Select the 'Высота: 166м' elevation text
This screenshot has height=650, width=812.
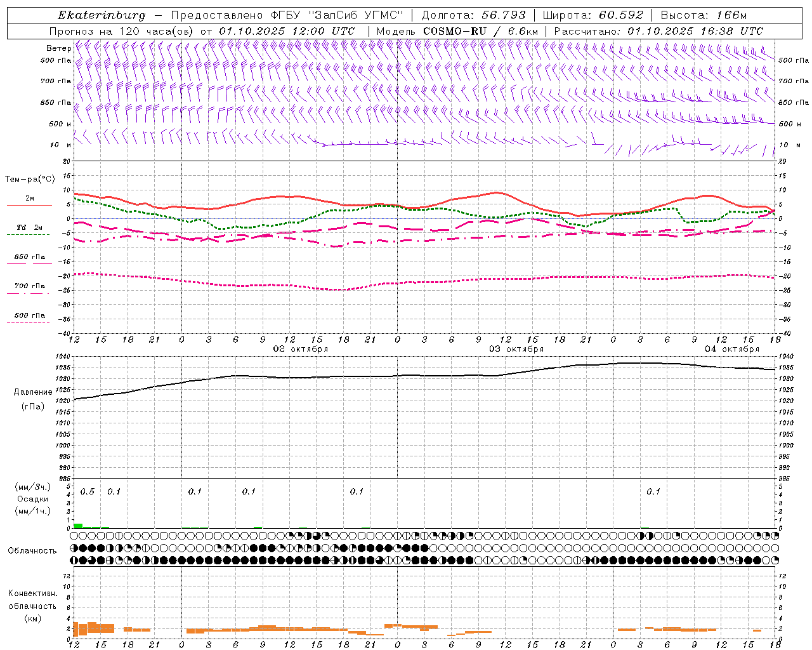click(x=704, y=15)
